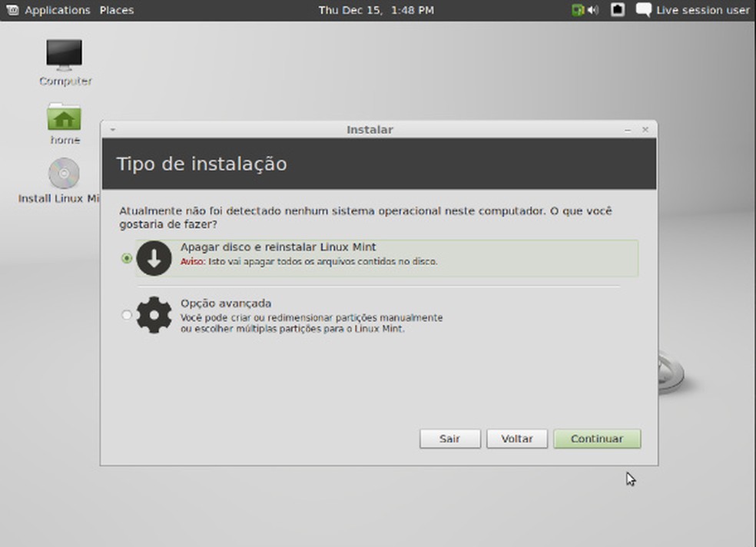
Task: Click the clock showing Thu Dec 15
Action: pos(376,10)
